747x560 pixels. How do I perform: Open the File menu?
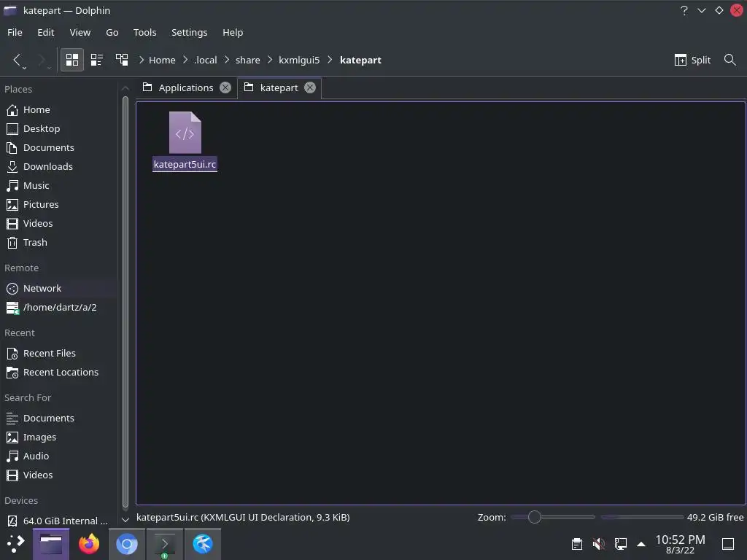coord(15,32)
